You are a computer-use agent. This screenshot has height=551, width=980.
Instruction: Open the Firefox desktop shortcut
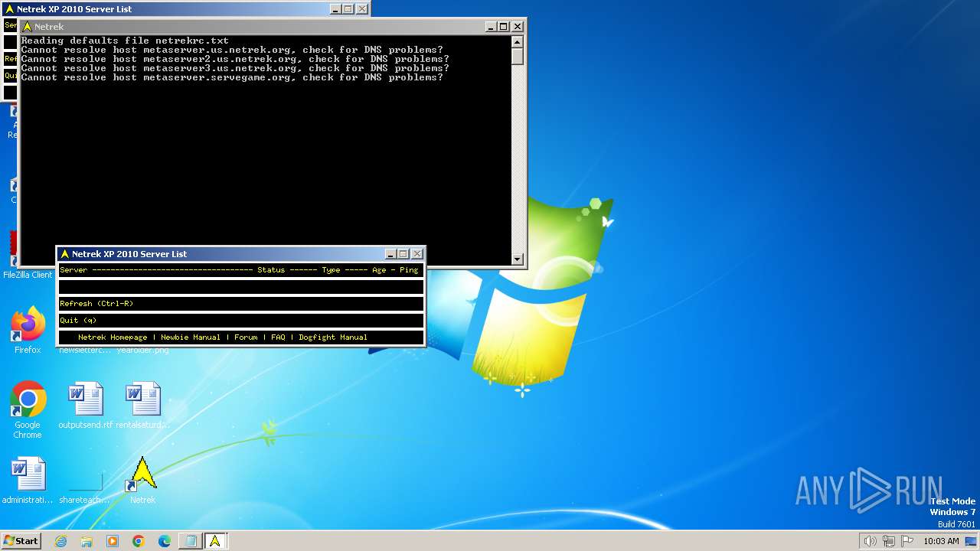[x=28, y=331]
